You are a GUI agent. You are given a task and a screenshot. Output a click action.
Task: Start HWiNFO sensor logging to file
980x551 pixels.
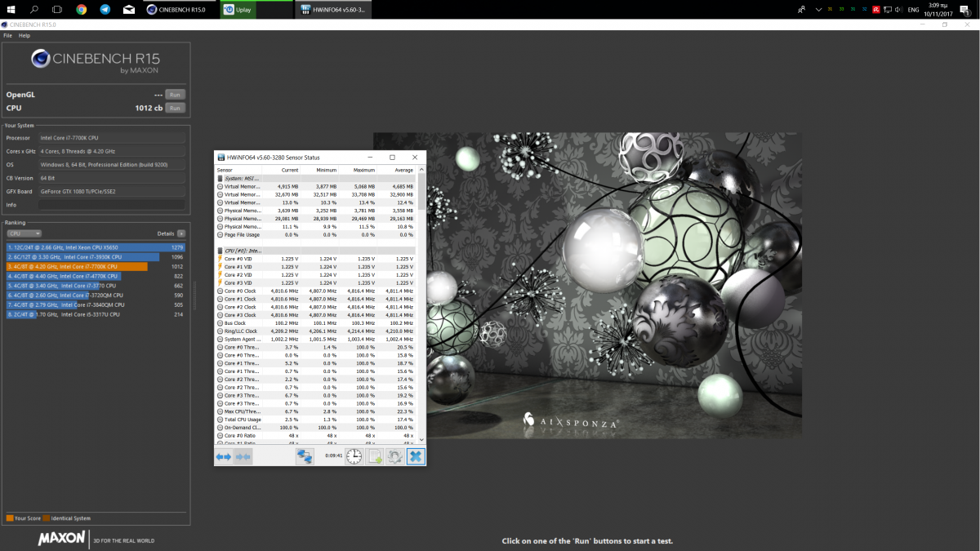click(375, 456)
